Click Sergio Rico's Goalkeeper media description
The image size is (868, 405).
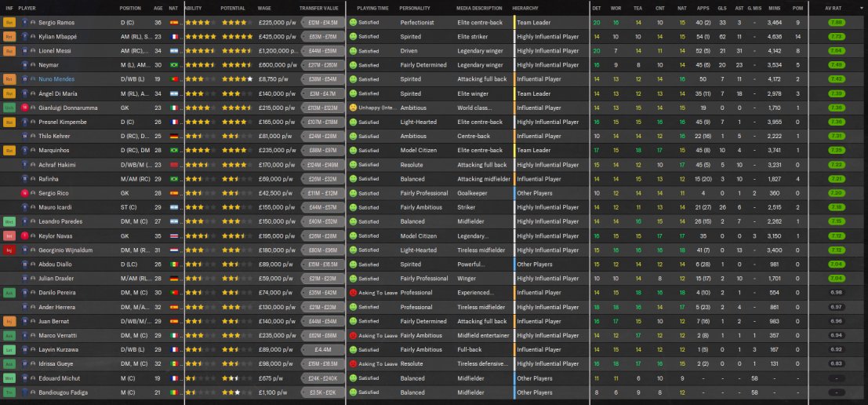tap(474, 193)
